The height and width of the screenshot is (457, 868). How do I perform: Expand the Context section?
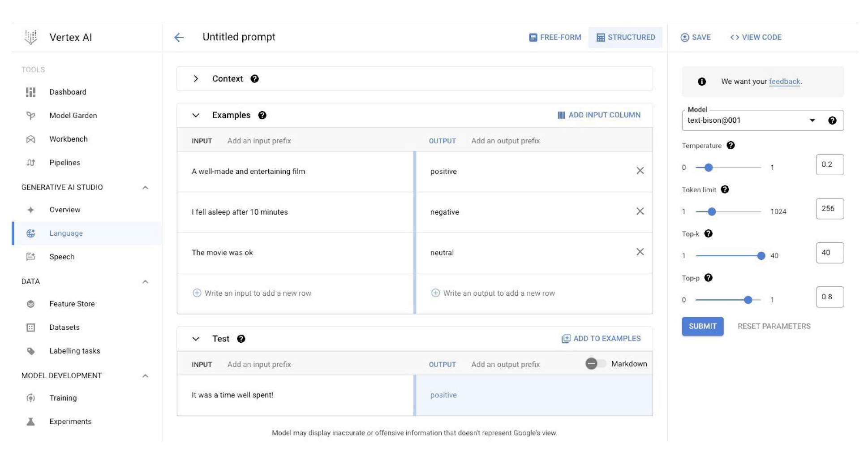(196, 79)
